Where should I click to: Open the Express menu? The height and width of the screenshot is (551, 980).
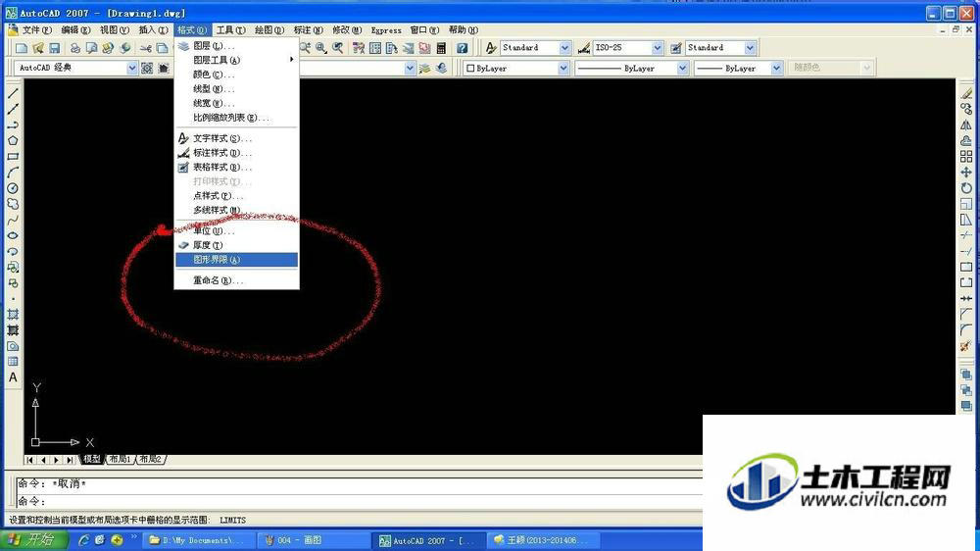pyautogui.click(x=386, y=30)
